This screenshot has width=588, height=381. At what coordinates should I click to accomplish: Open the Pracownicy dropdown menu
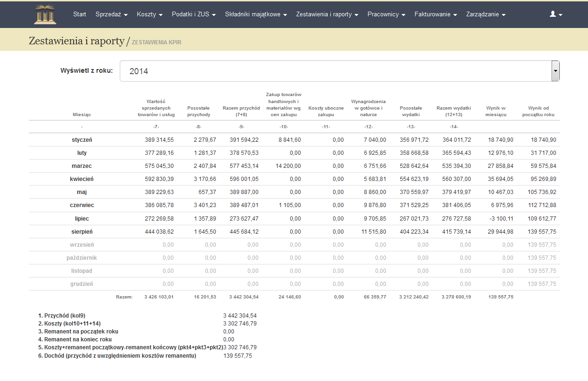tap(386, 14)
